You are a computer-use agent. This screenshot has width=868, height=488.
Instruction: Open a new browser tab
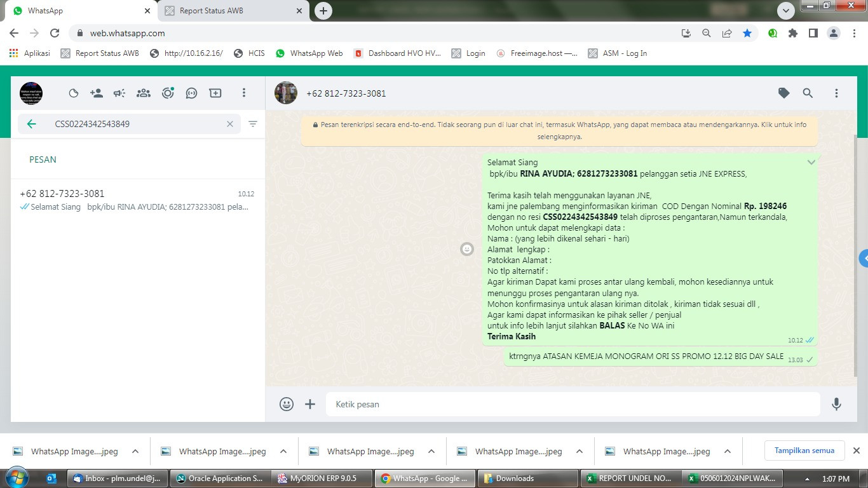tap(323, 11)
